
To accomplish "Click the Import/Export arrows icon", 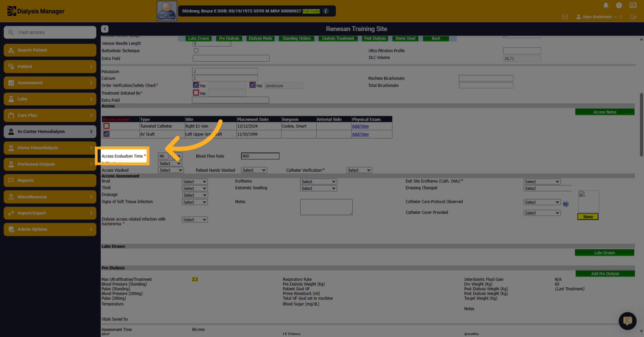I will [11, 213].
